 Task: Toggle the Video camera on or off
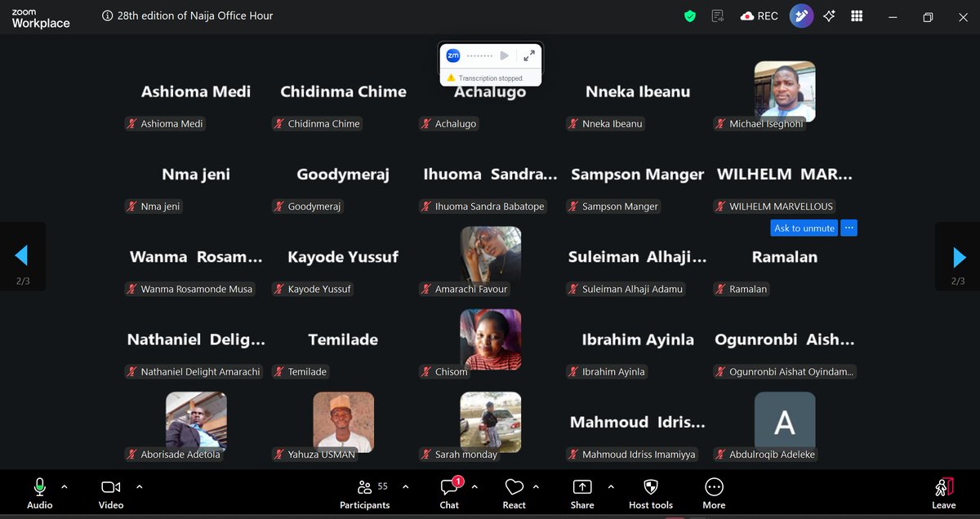pos(111,494)
